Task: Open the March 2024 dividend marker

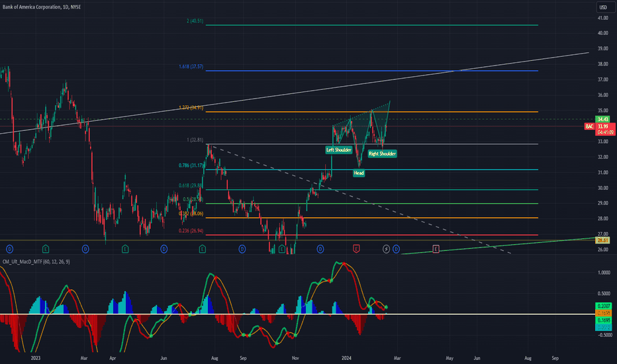Action: tap(396, 249)
